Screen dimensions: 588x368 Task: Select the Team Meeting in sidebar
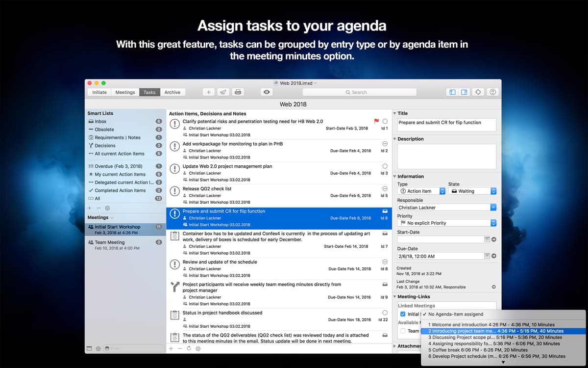point(110,242)
